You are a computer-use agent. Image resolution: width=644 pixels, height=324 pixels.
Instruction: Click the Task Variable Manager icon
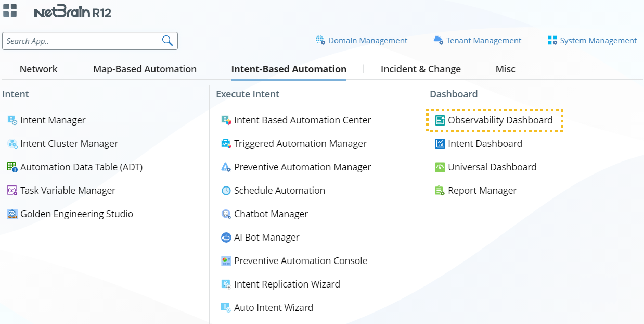tap(12, 191)
